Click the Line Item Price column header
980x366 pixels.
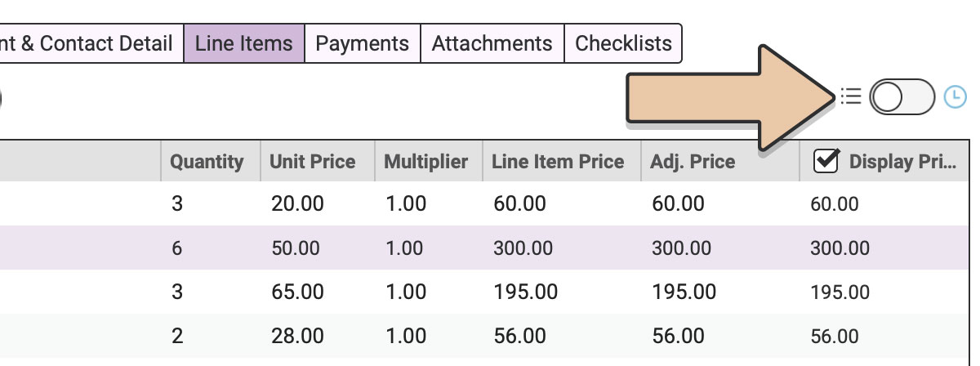tap(558, 162)
